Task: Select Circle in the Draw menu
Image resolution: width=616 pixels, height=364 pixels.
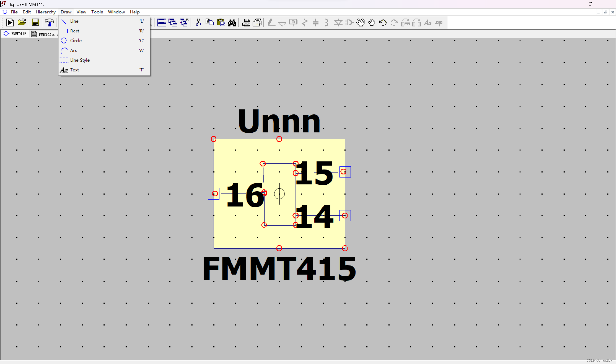Action: [x=76, y=40]
